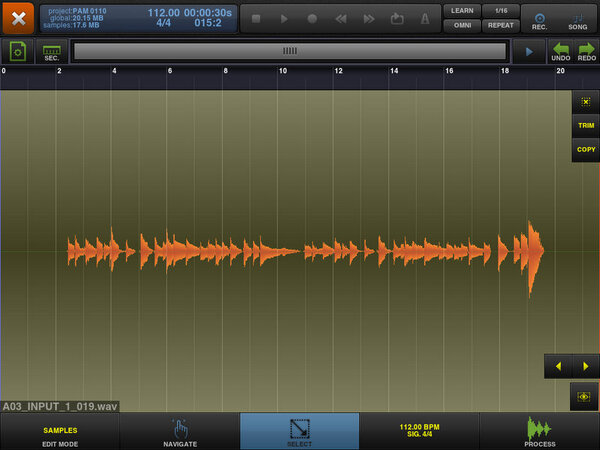Open the SONG mixer view
Screen dimensions: 600x450
click(x=578, y=18)
